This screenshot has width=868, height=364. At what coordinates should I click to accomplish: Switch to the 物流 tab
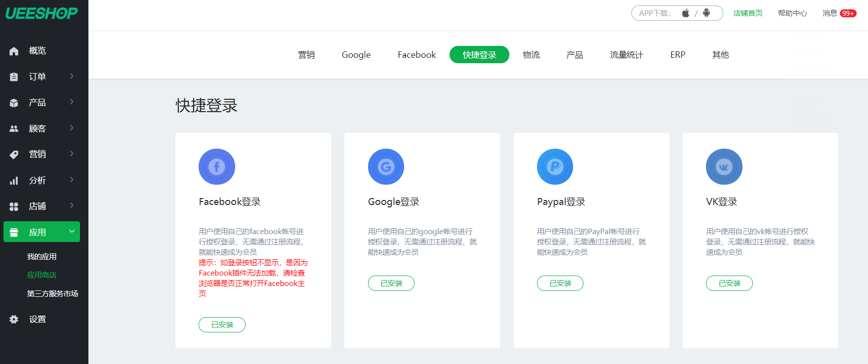[x=532, y=55]
